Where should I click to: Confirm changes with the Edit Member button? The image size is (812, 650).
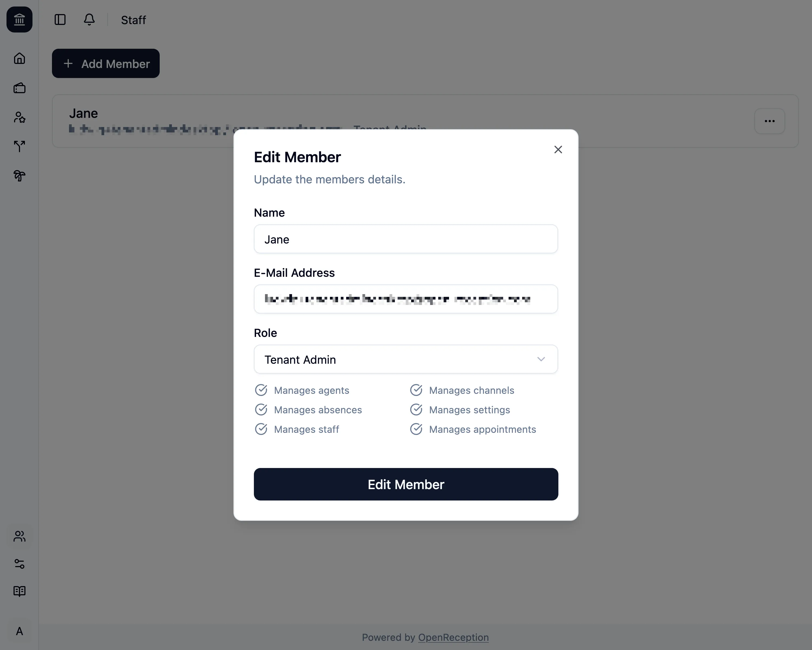coord(406,485)
